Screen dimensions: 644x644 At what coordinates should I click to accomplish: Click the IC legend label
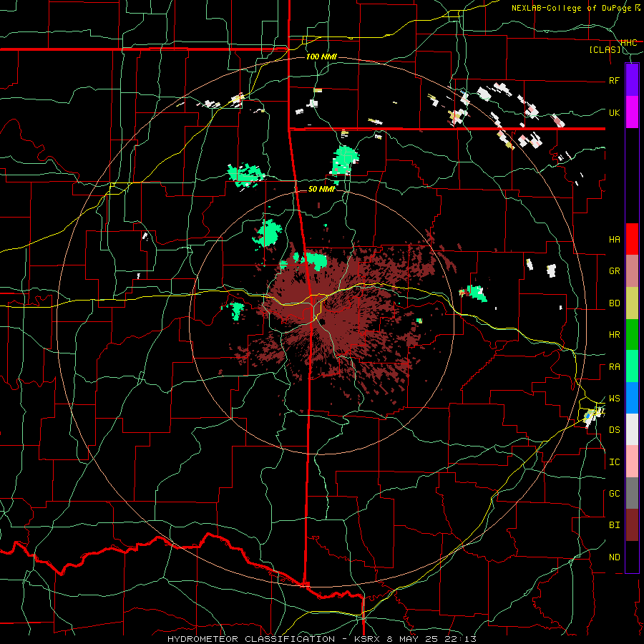tap(614, 462)
